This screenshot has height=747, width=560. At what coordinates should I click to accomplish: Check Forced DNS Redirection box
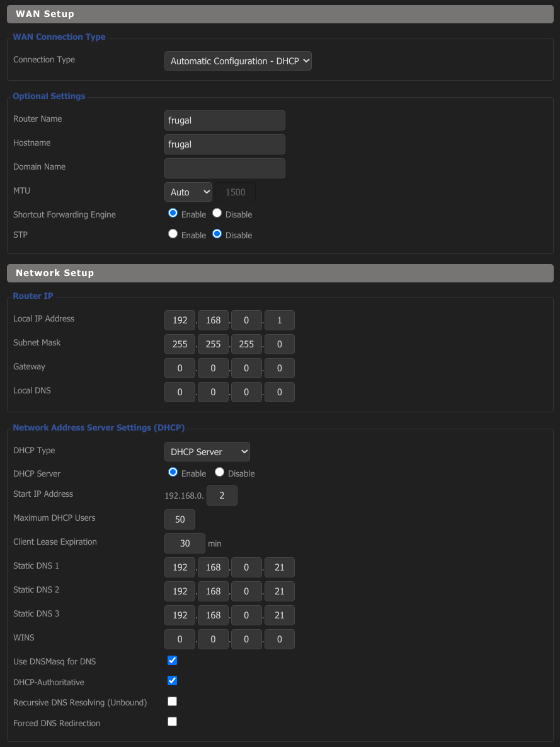click(x=173, y=722)
